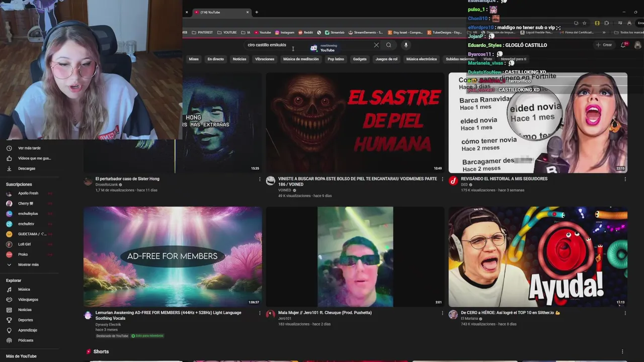Select the Gadgets chip
644x362 pixels.
pyautogui.click(x=360, y=59)
